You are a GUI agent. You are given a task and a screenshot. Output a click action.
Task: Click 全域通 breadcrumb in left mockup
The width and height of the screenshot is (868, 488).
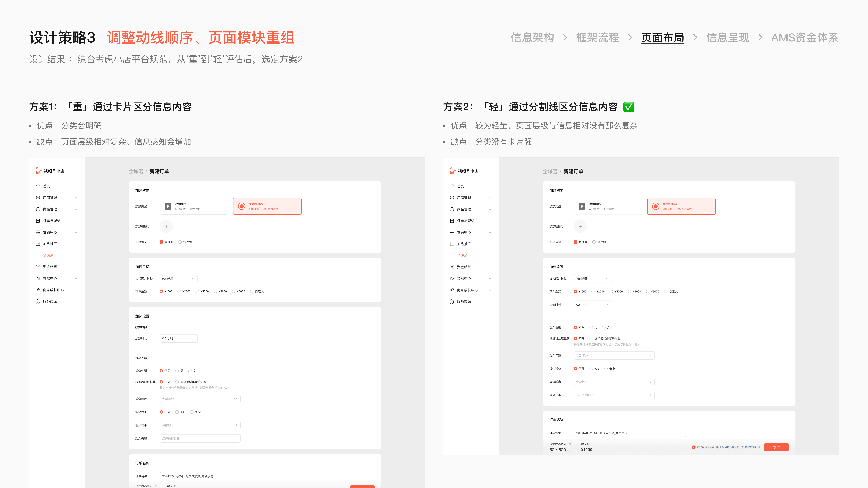(136, 171)
